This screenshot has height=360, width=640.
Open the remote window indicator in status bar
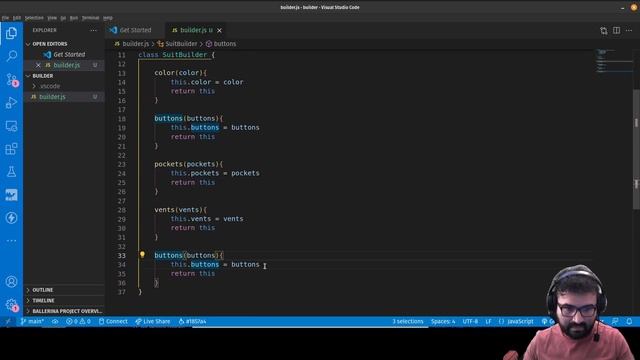pos(8,322)
